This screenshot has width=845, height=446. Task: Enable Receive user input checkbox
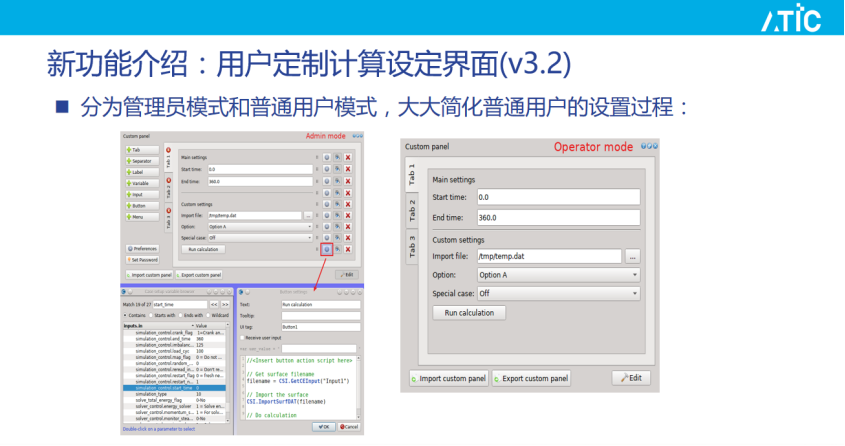(242, 338)
